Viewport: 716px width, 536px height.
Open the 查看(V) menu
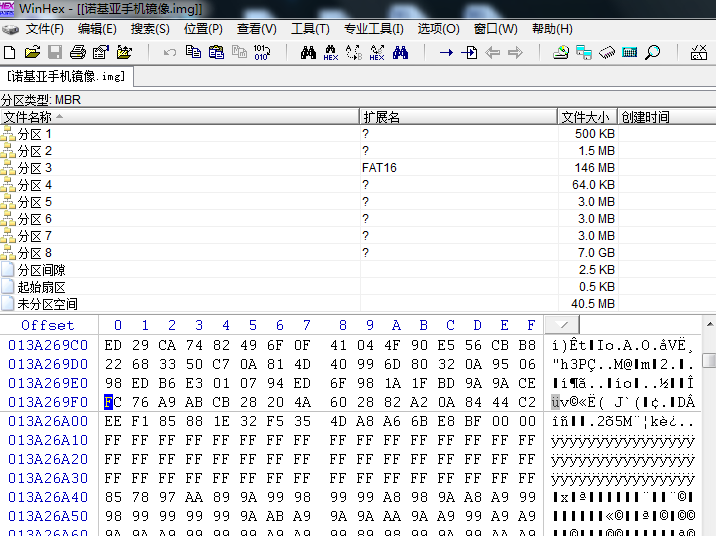pyautogui.click(x=256, y=29)
